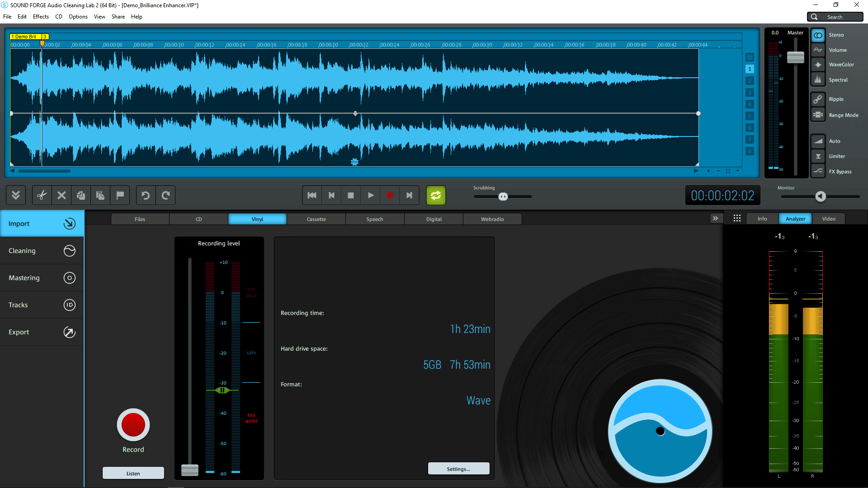Toggle Ripple mode link icon
Viewport: 868px width, 488px height.
pyautogui.click(x=818, y=99)
